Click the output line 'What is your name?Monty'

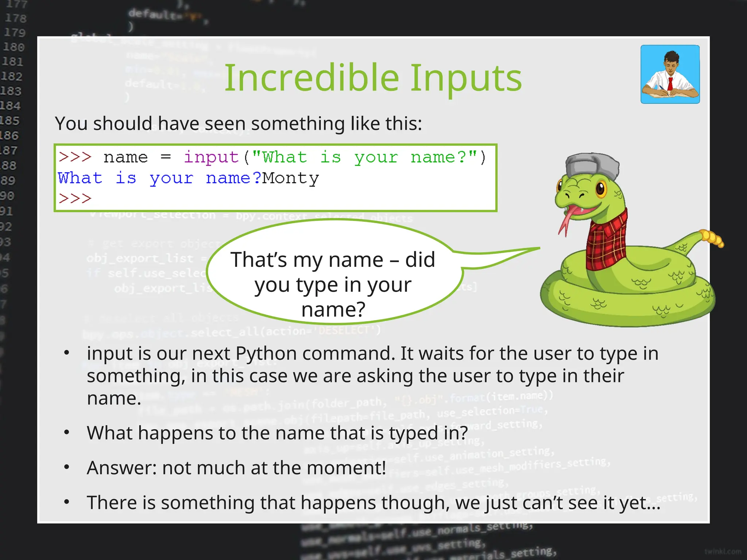pos(189,178)
